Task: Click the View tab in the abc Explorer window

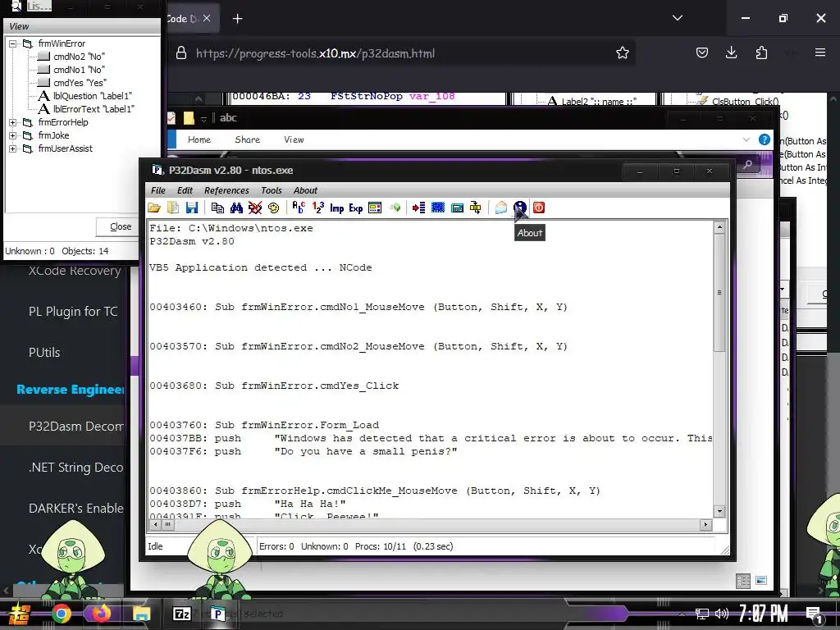Action: 294,139
